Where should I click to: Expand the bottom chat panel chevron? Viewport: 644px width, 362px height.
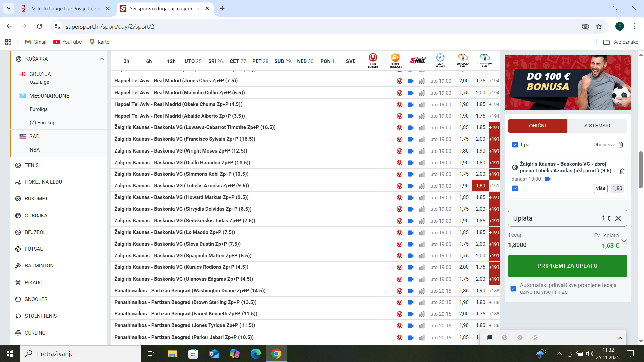pos(620,338)
